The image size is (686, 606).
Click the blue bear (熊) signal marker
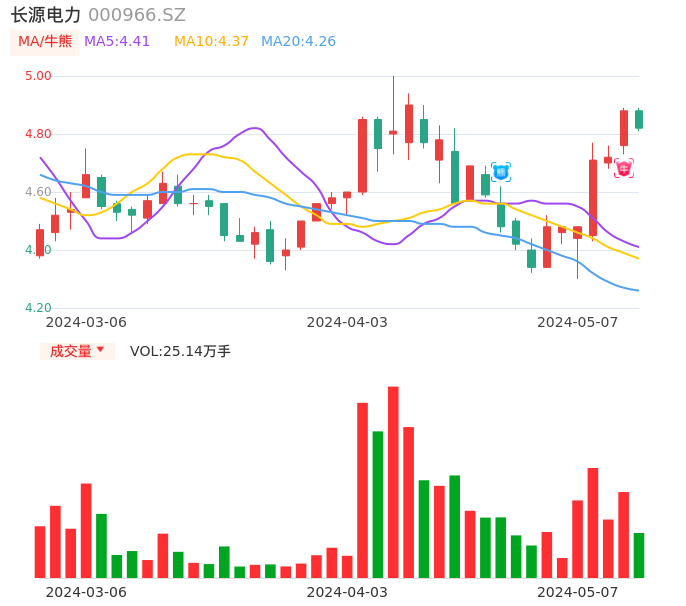[501, 172]
